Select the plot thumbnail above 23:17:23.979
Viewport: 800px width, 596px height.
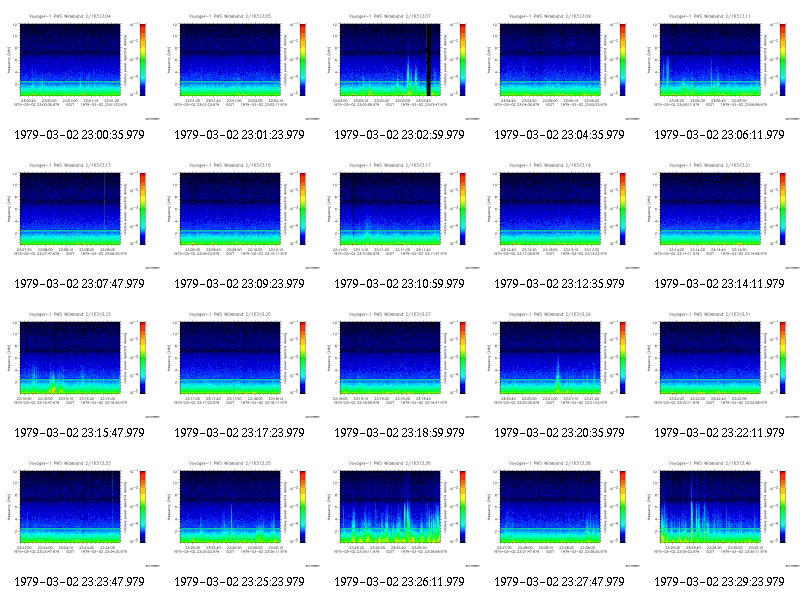(240, 364)
